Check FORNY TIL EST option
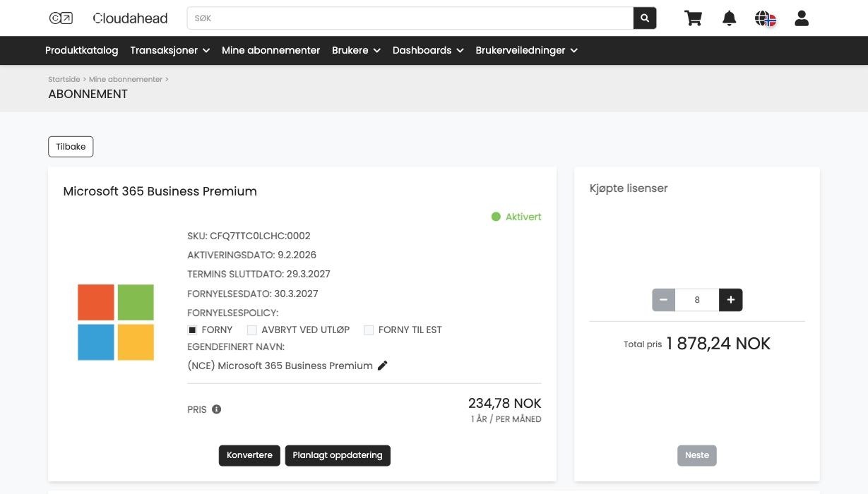The image size is (868, 494). coord(369,330)
